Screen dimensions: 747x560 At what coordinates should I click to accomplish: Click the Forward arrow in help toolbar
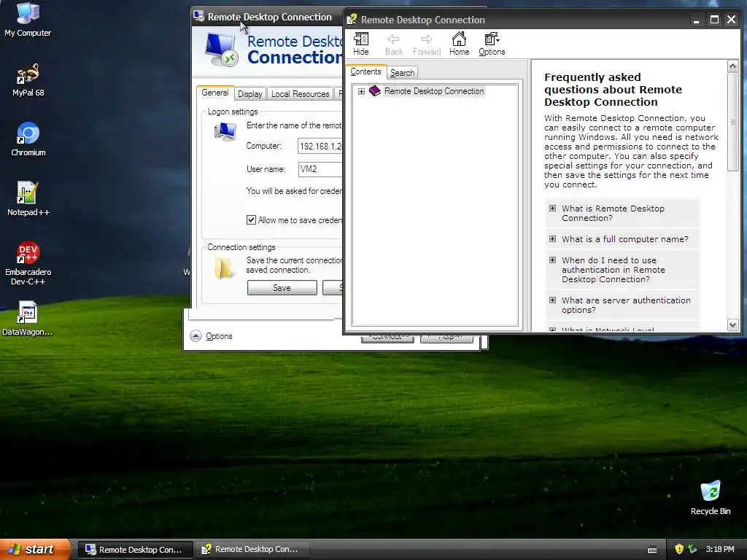click(x=426, y=44)
